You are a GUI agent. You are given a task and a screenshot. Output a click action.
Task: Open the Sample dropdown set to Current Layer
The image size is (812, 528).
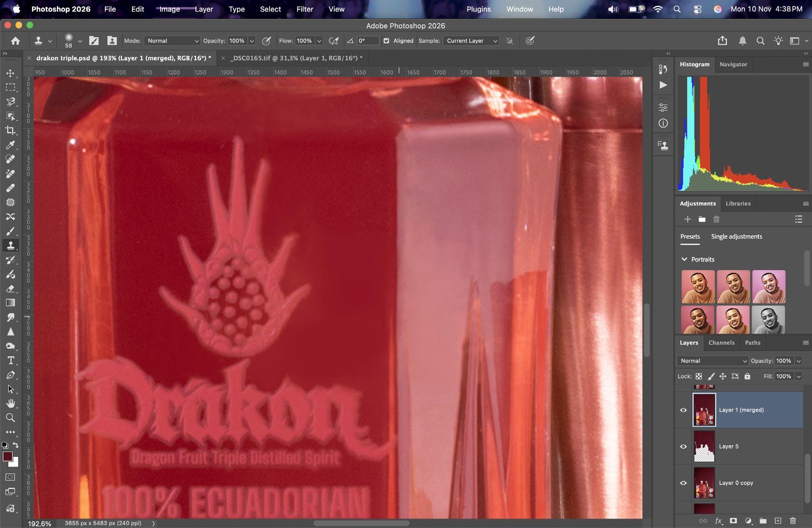[x=471, y=41]
